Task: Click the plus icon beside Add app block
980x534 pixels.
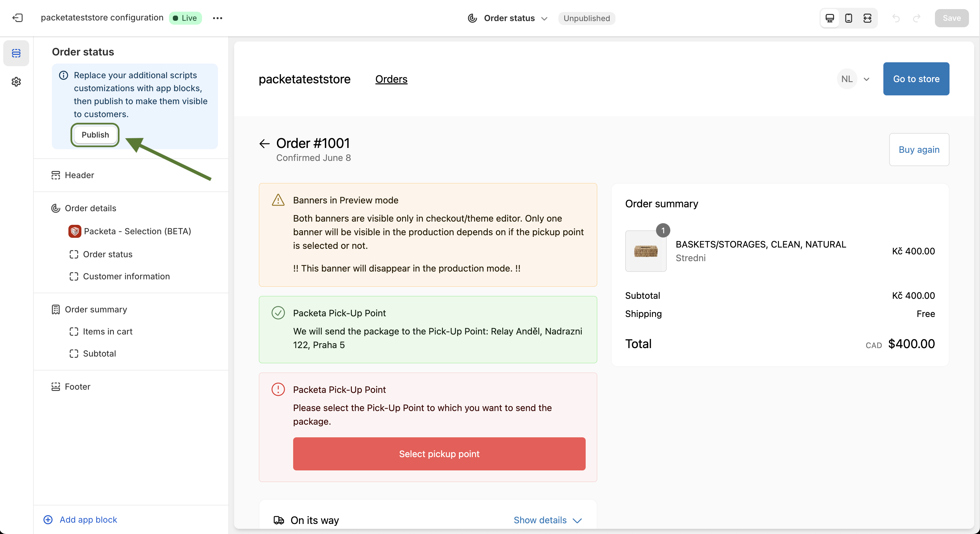Action: 48,519
